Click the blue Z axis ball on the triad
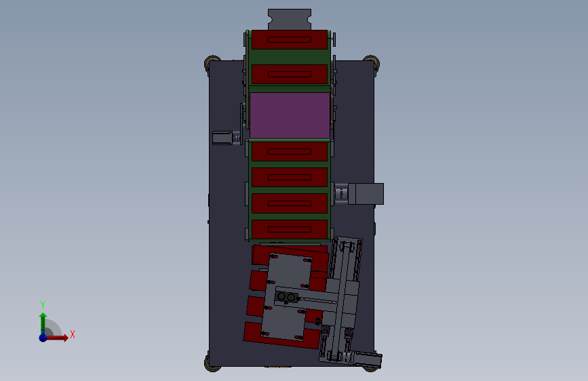 tap(43, 338)
